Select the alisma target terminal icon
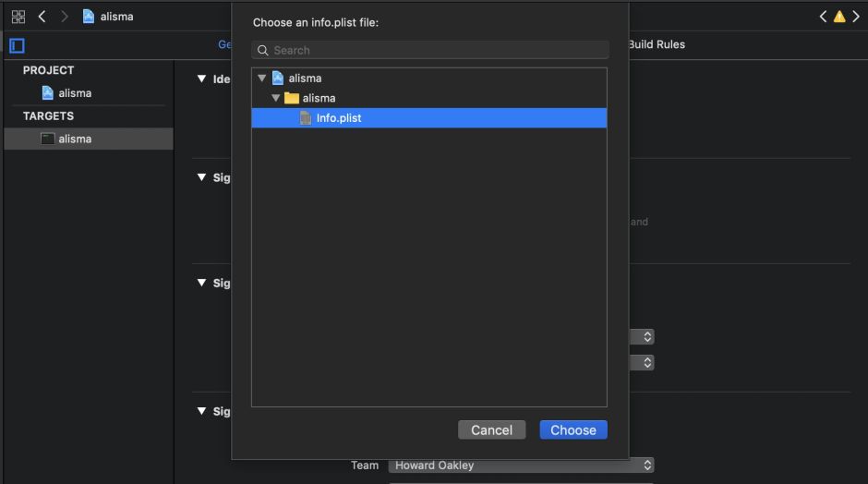Image resolution: width=868 pixels, height=484 pixels. coord(48,139)
